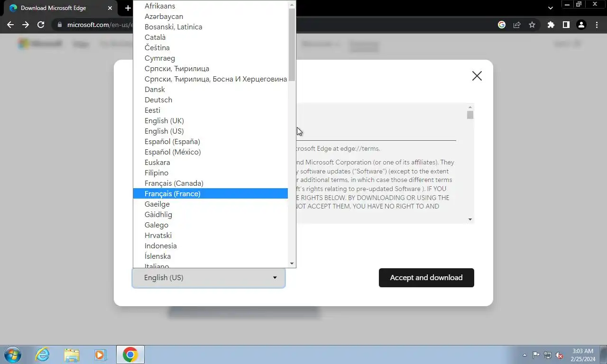Open Windows Media Player taskbar icon
This screenshot has height=364, width=607.
click(101, 355)
